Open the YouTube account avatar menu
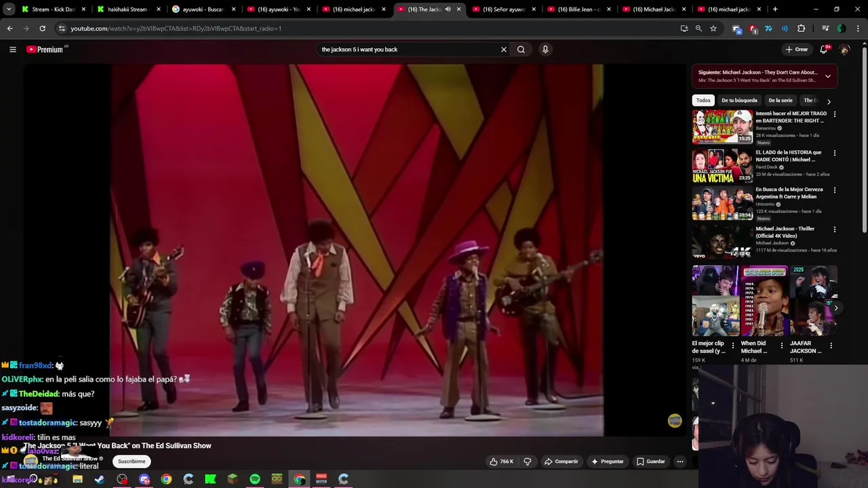 point(844,49)
